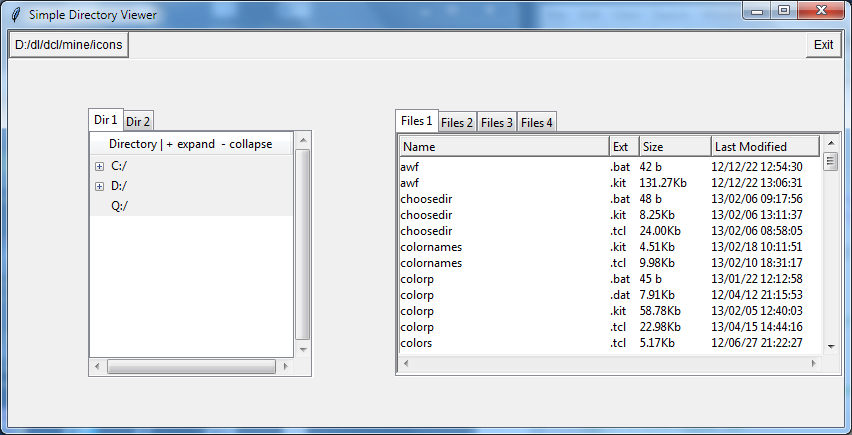Viewport: 852px width, 435px height.
Task: Minimize the Simple Directory Viewer window
Action: click(757, 10)
